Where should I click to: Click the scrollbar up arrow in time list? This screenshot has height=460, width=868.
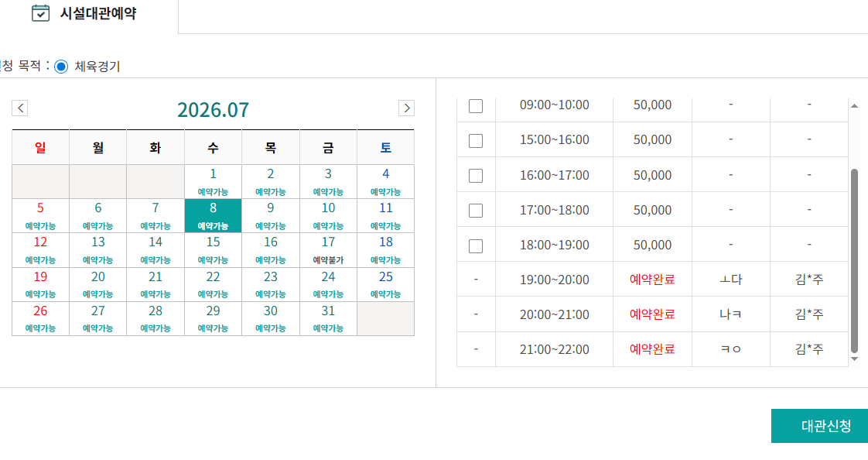coord(854,105)
